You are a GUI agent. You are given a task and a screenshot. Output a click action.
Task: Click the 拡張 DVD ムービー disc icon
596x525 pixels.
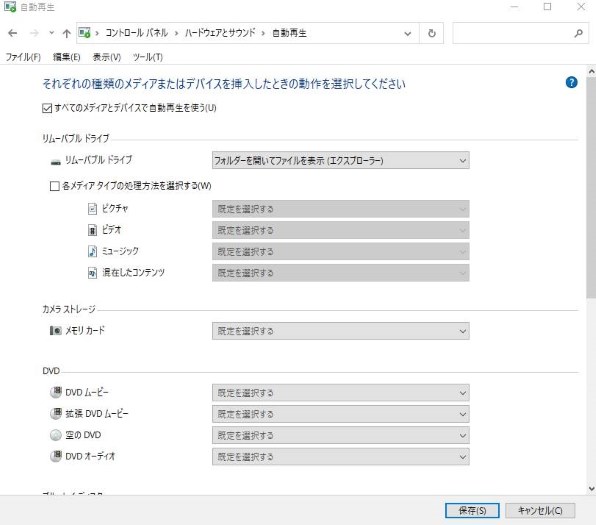(x=55, y=413)
